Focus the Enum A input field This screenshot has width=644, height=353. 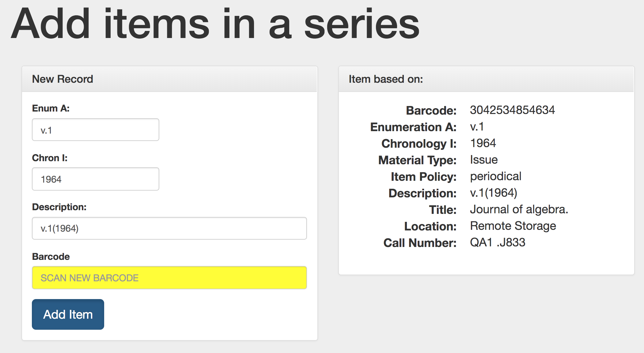click(95, 130)
